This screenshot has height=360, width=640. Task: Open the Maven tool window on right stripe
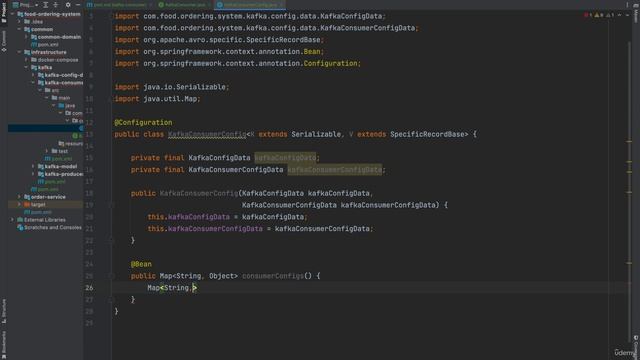[x=636, y=14]
